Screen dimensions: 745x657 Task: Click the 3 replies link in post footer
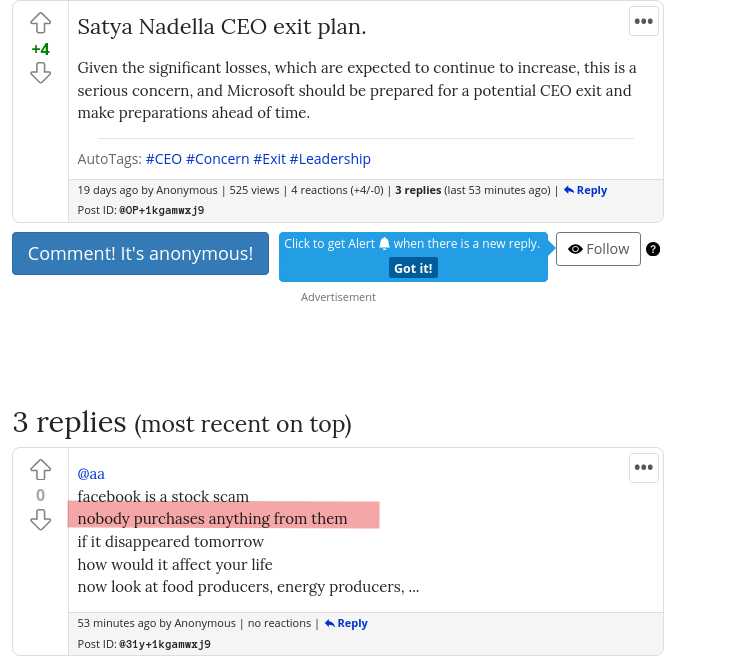click(x=418, y=190)
